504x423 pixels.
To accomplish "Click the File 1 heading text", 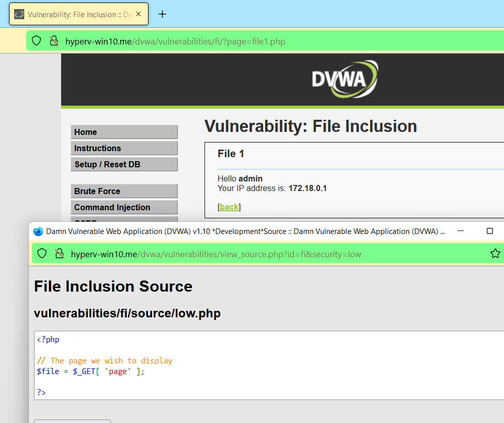I will pyautogui.click(x=231, y=154).
